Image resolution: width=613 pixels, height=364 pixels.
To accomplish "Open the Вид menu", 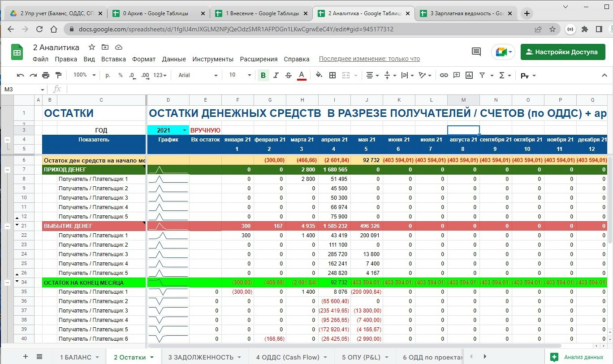I will pyautogui.click(x=89, y=59).
